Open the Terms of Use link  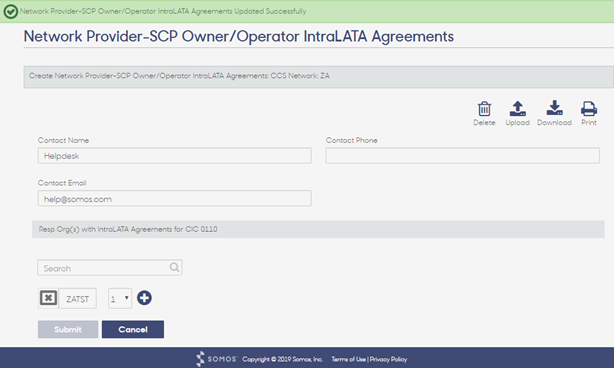point(349,359)
